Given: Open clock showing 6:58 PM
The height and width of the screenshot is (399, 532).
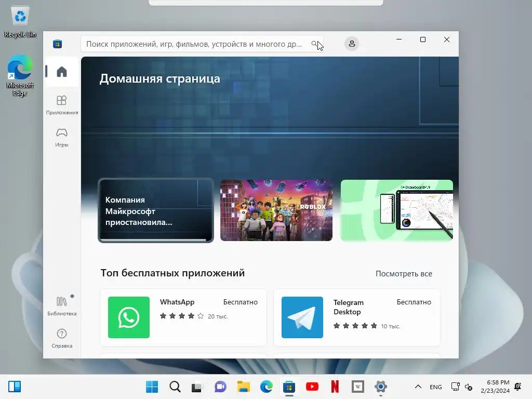Looking at the screenshot, I should tap(495, 387).
